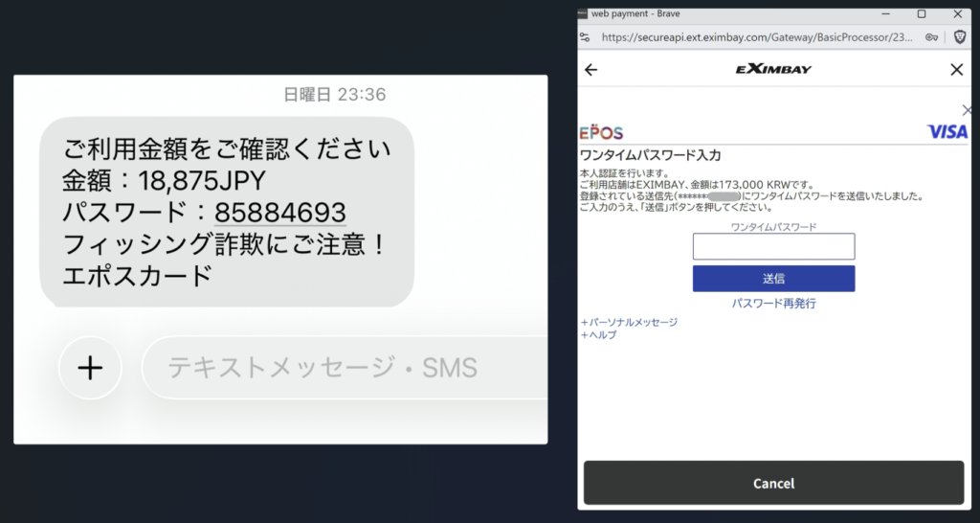
Task: Click the ワンタイムパスワード input box
Action: (773, 246)
